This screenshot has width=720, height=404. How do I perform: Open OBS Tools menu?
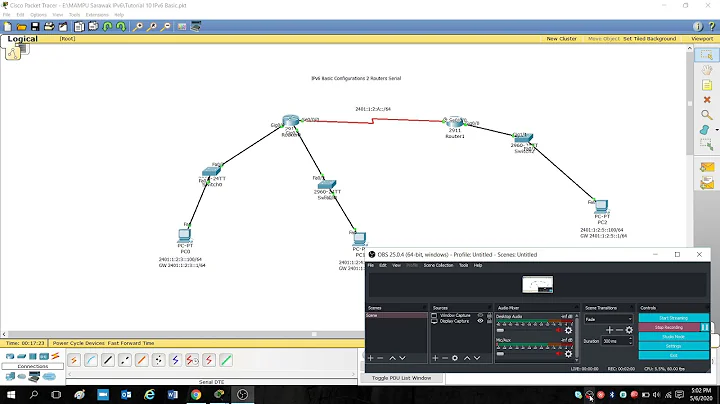point(464,265)
